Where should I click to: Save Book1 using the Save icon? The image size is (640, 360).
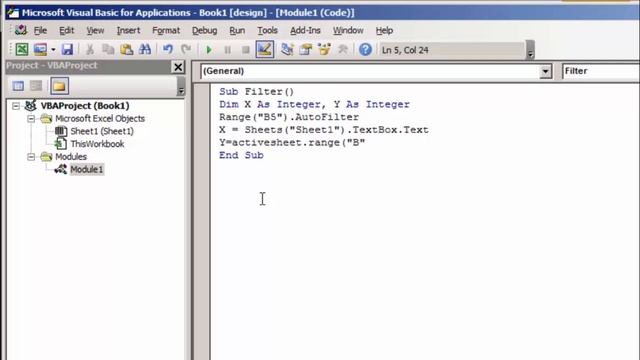pyautogui.click(x=67, y=50)
